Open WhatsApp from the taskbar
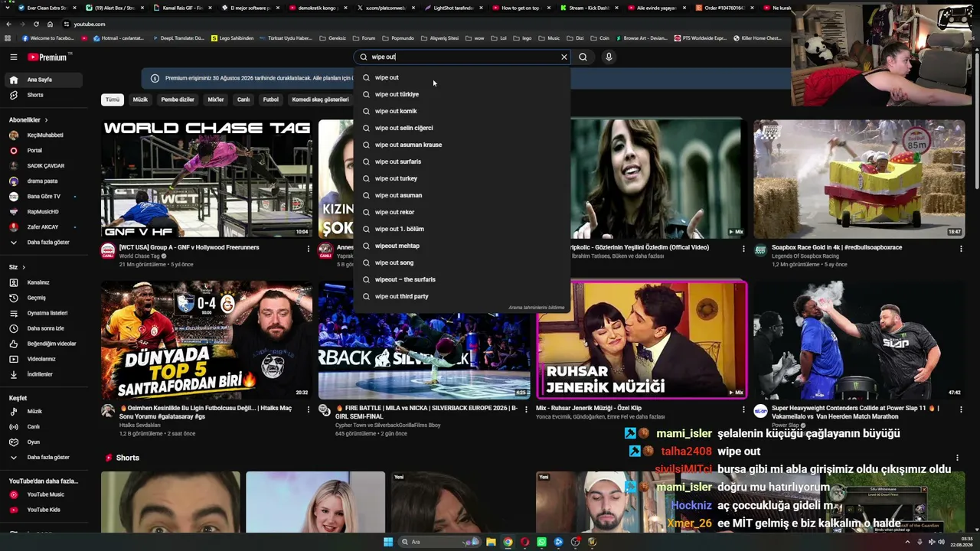Screen dimensions: 980x551 [x=541, y=542]
